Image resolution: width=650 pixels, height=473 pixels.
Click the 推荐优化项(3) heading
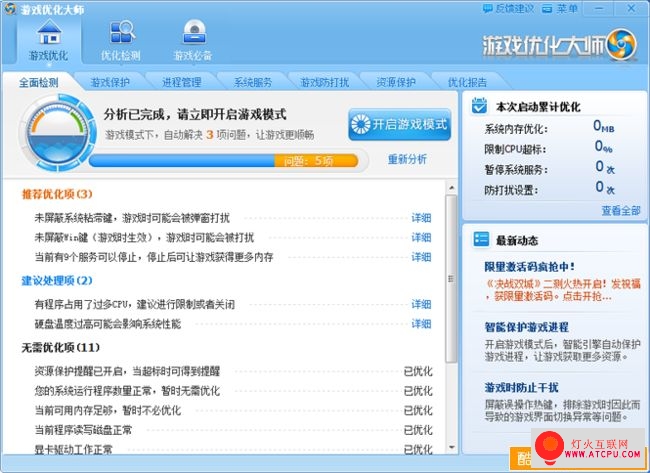[57, 194]
